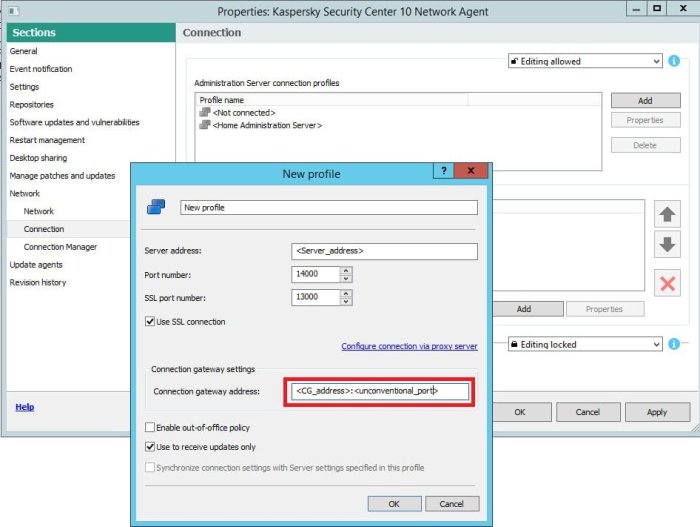Open the Settings section

(24, 87)
